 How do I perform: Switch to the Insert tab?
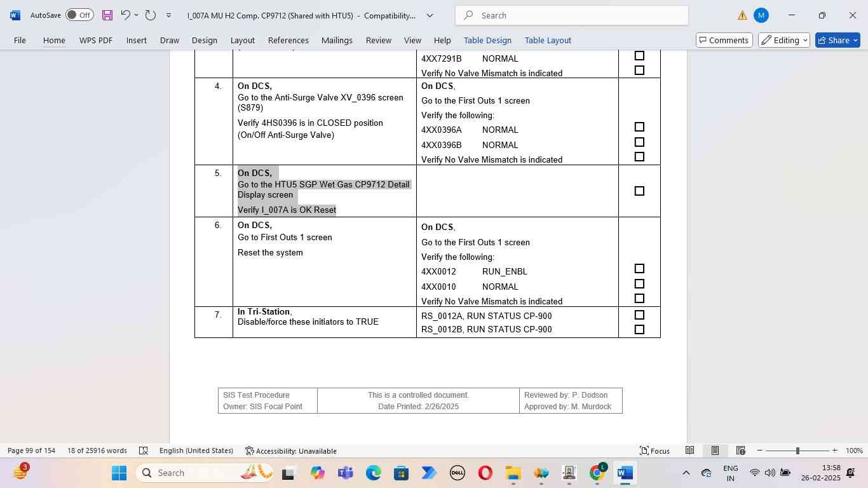point(136,40)
